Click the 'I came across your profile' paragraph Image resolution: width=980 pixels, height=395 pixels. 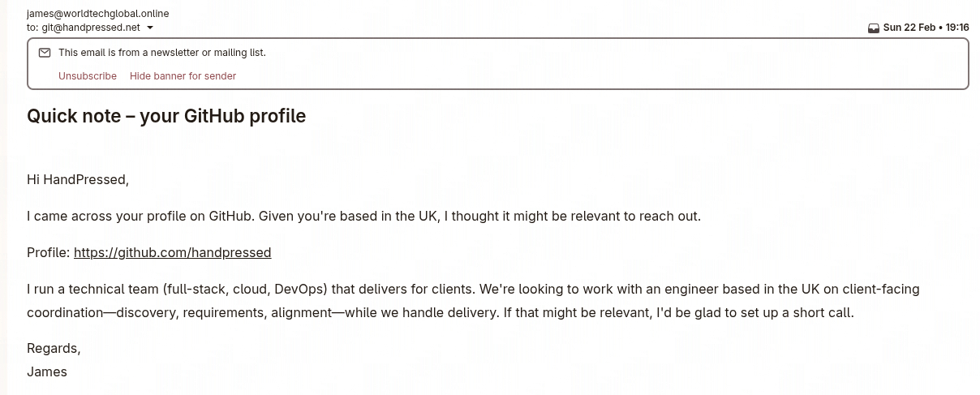[363, 217]
